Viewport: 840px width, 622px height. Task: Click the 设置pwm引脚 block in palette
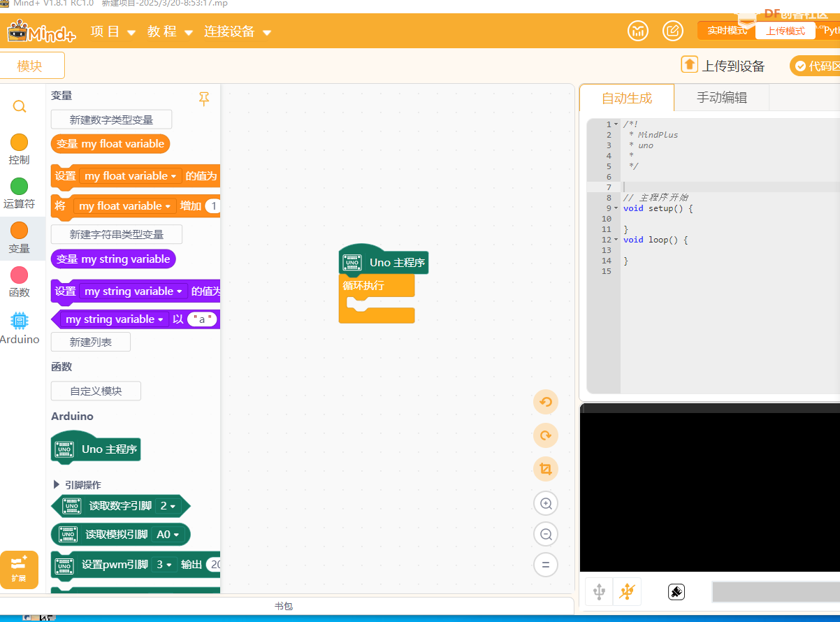point(136,565)
